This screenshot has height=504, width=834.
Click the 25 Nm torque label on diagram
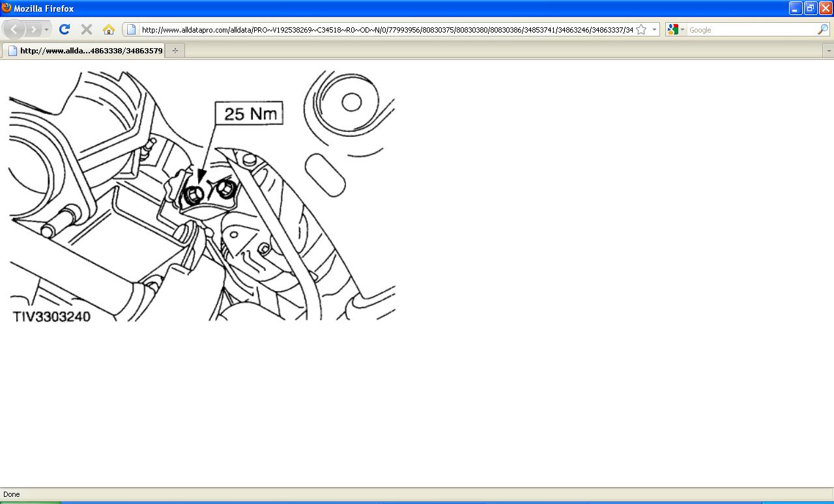click(x=250, y=113)
